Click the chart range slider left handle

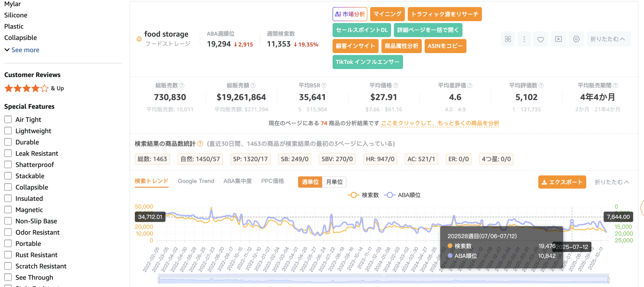tap(159, 280)
